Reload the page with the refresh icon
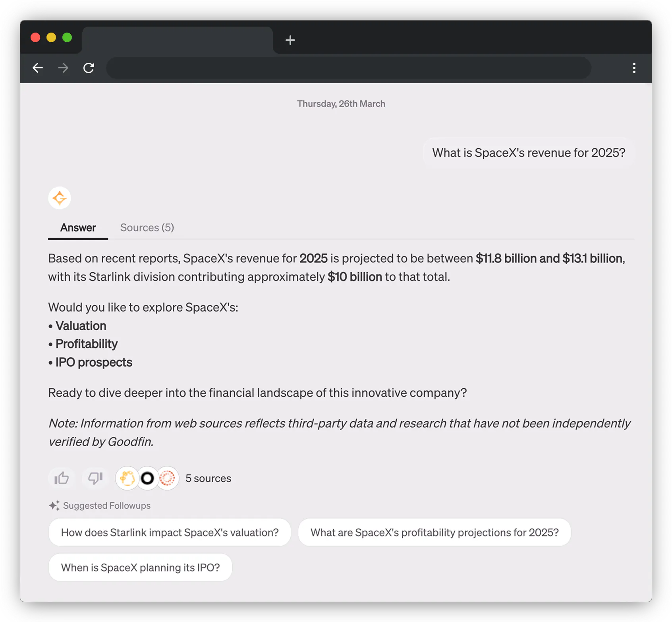 89,68
